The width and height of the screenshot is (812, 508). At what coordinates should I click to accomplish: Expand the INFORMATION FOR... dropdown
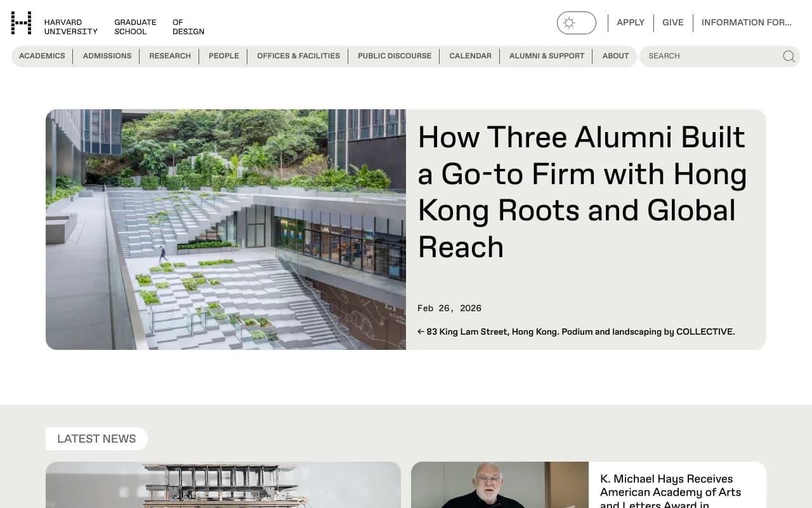tap(747, 22)
